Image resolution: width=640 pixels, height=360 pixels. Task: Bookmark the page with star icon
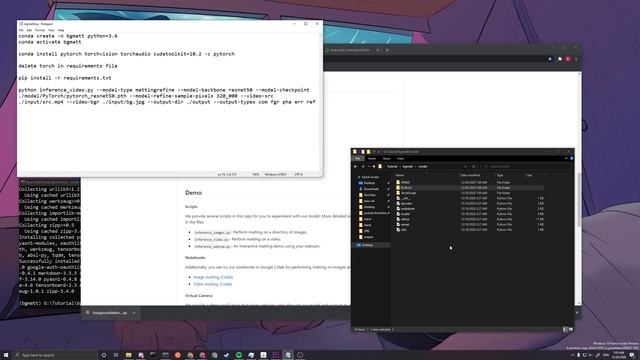point(550,59)
